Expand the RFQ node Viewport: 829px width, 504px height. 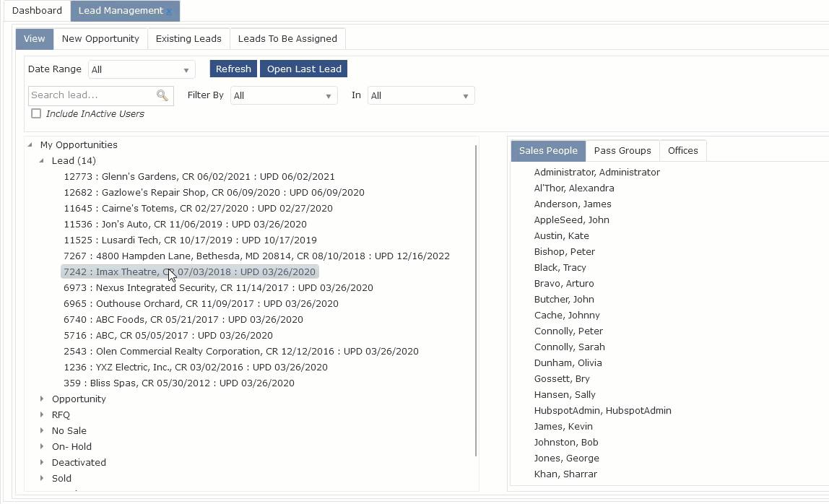[42, 414]
